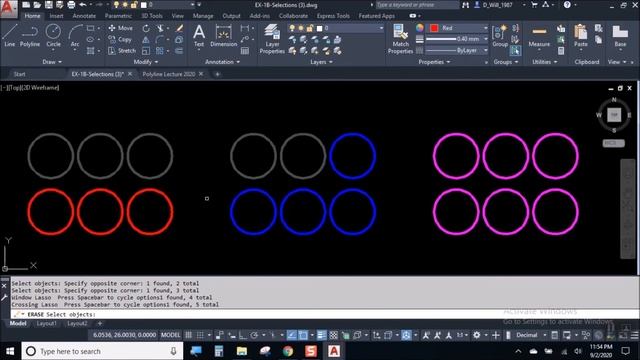Open the object color dropdown showing Red

coord(458,28)
